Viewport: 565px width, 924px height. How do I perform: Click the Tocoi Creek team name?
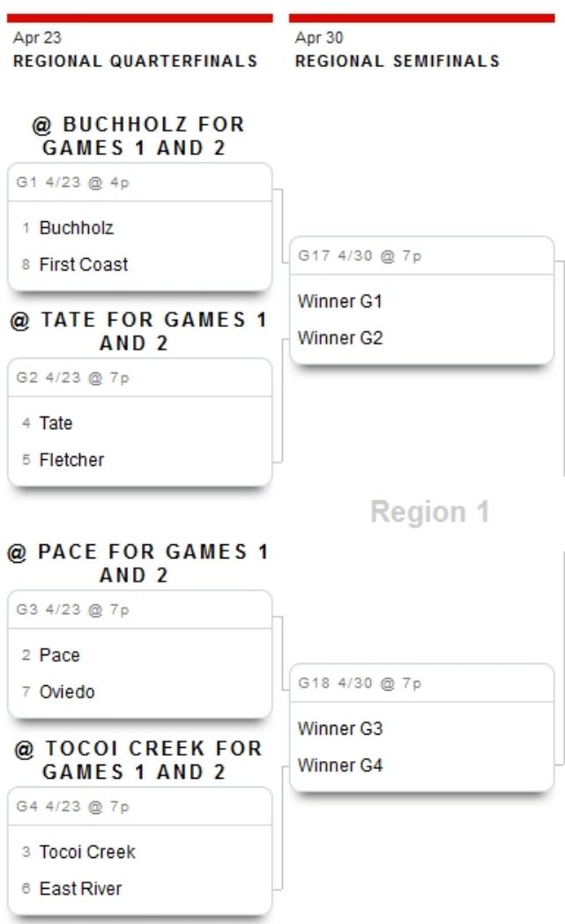coord(87,853)
